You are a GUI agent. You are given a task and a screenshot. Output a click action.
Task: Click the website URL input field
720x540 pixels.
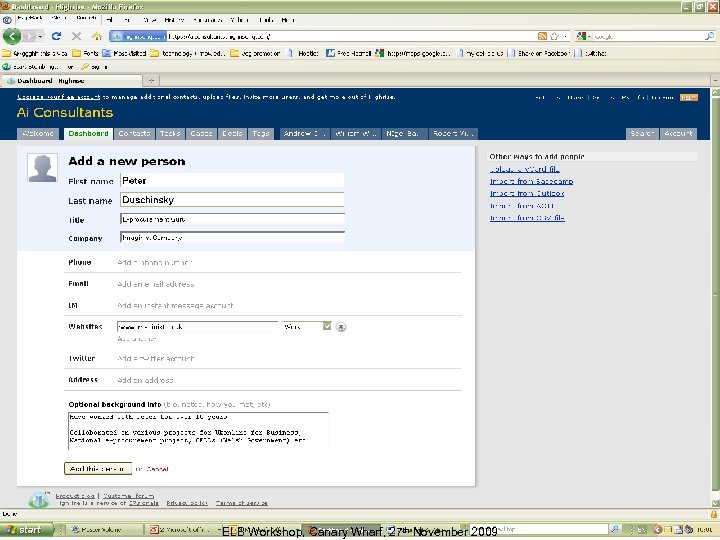pos(197,327)
